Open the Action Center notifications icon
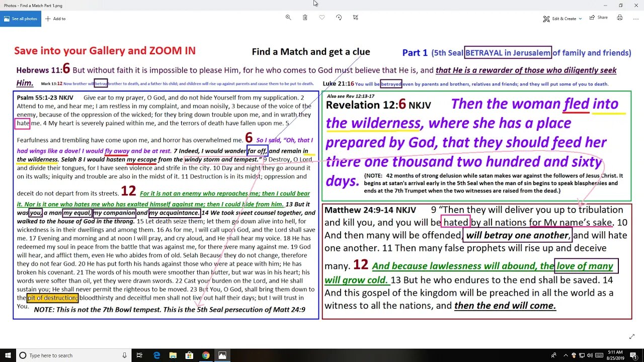The height and width of the screenshot is (362, 644). click(633, 355)
